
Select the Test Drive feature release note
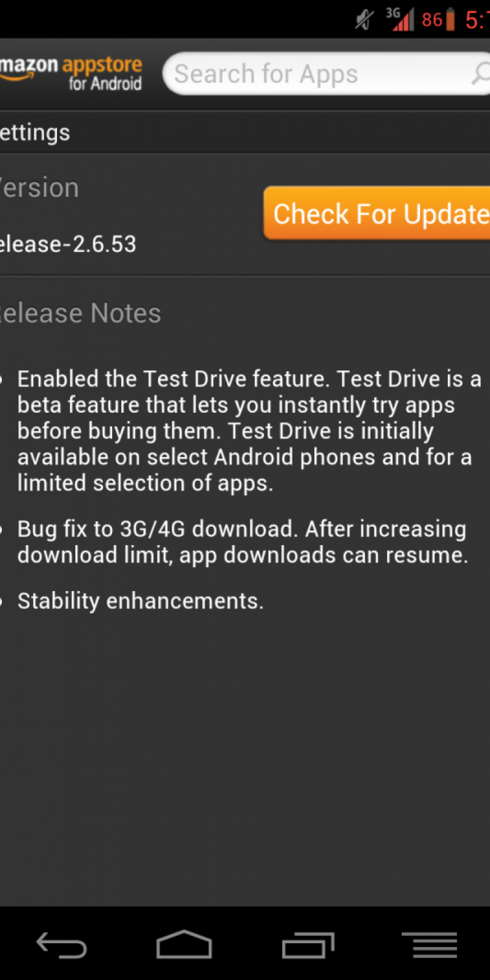click(245, 431)
